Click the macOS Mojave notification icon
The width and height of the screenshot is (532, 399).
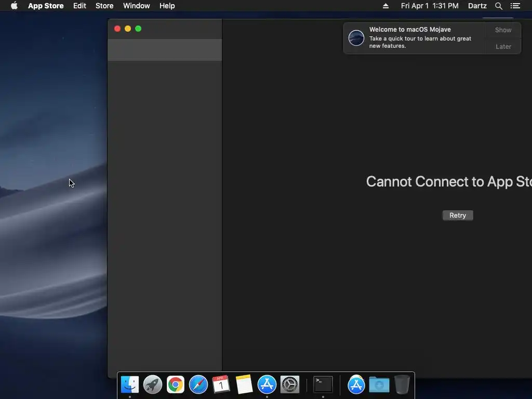click(x=356, y=37)
